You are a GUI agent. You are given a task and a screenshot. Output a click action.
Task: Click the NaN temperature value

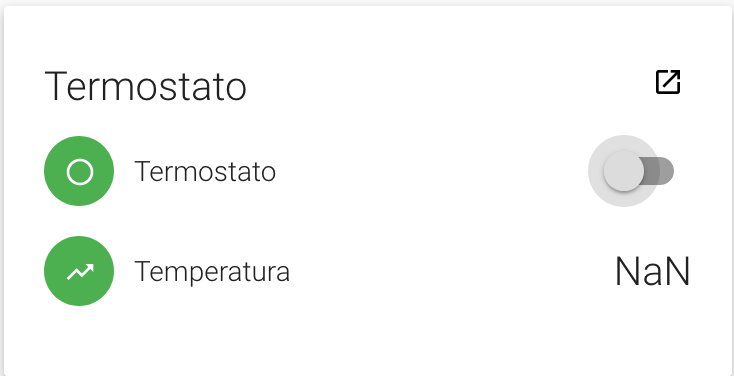(x=652, y=272)
